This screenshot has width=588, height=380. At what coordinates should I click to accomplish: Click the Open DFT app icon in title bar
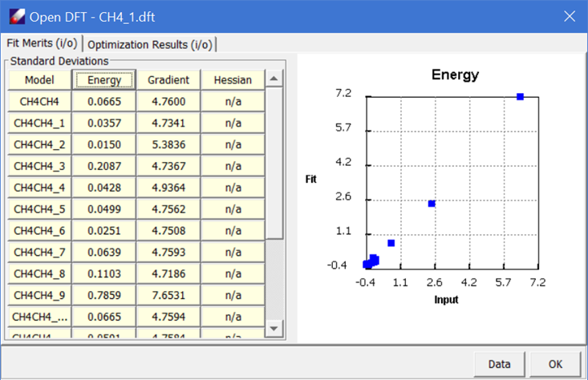(x=17, y=17)
